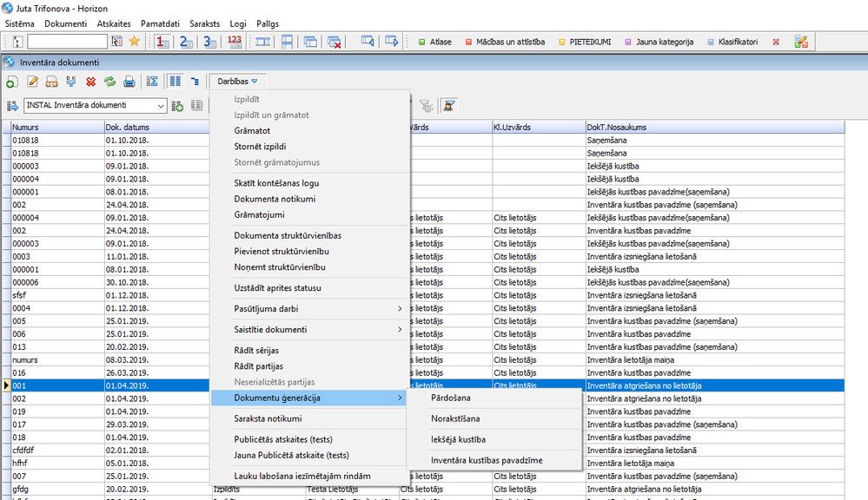Toggle the column view icon
Screen dimensions: 868x500
(176, 82)
